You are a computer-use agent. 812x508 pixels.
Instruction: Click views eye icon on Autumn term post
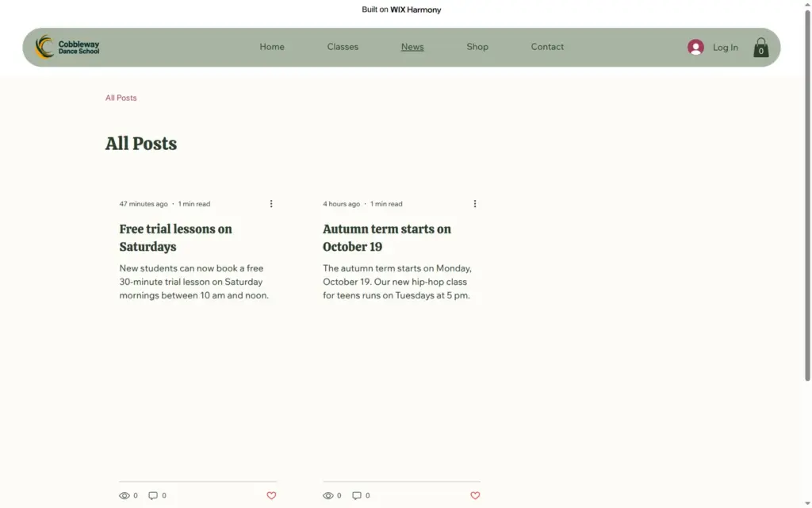[327, 495]
